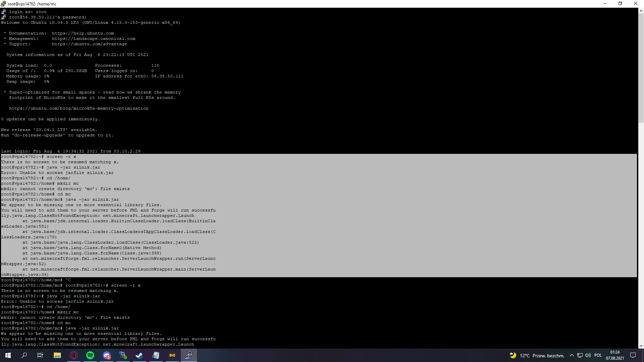Open Windows search magnifier

24,355
